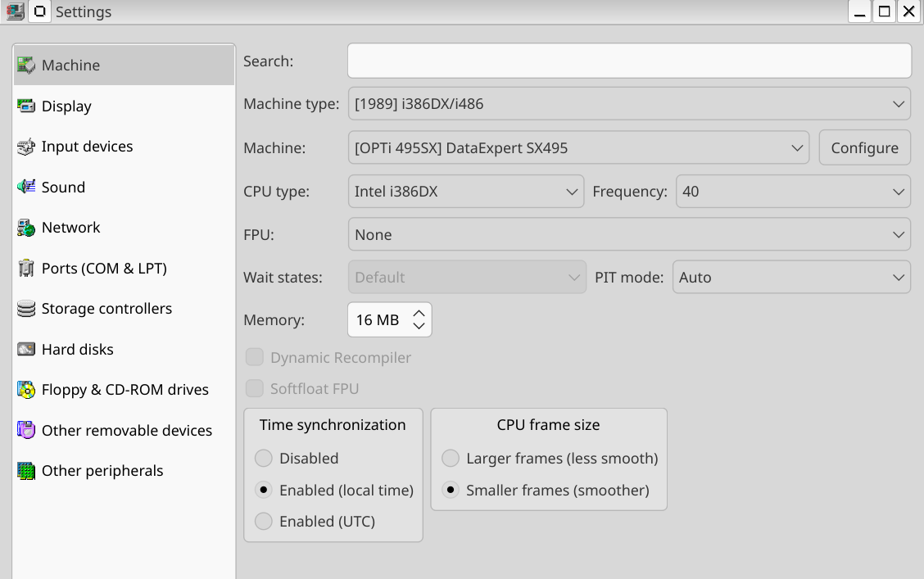Screen dimensions: 924x579
Task: Click the Search input field
Action: pos(628,61)
